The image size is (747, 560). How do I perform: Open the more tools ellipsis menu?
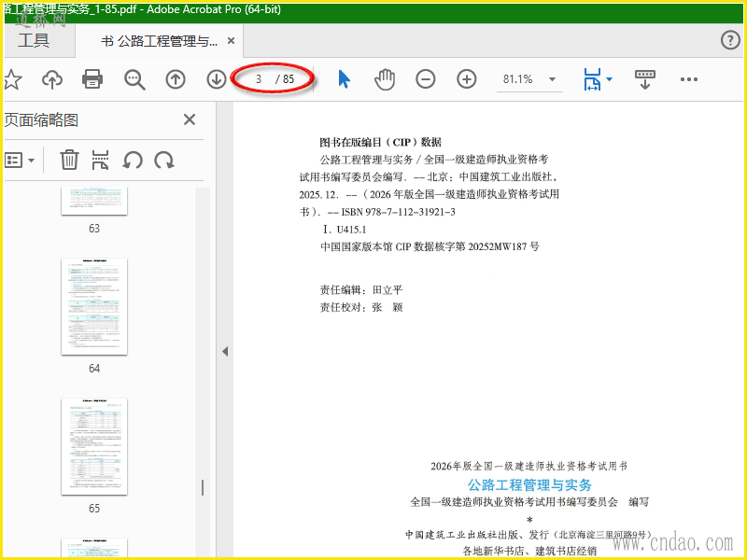(689, 79)
